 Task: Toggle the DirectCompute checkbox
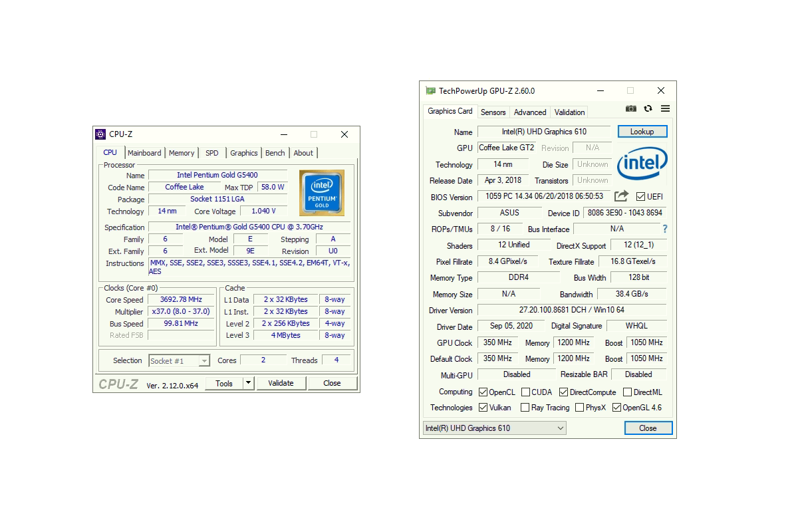[x=563, y=392]
